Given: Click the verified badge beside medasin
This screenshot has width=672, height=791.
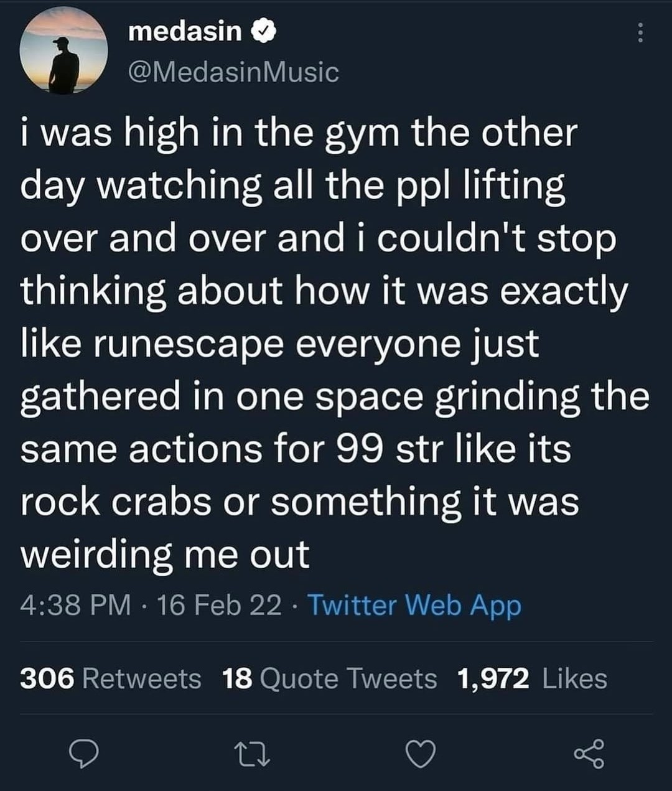Looking at the screenshot, I should [261, 30].
